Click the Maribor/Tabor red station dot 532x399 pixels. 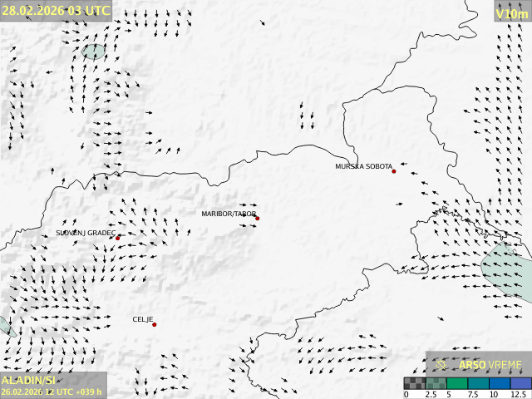(258, 219)
